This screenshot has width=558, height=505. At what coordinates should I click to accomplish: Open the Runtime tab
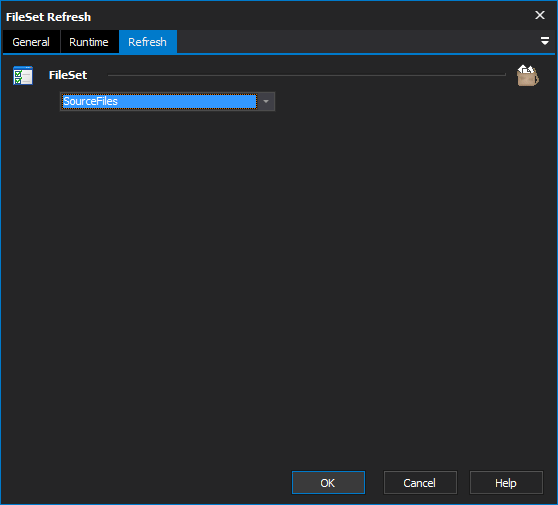89,42
